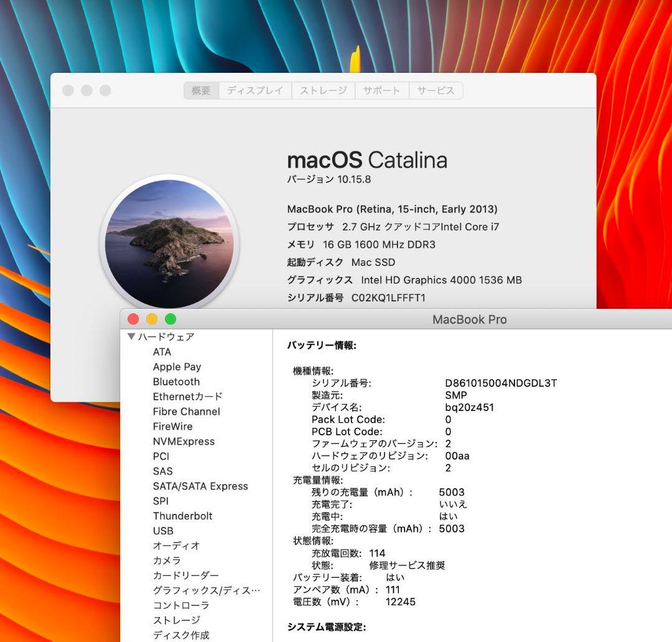Screen dimensions: 672x642
Task: Click memory value 16 GB 1600 MHz DDR3
Action: pyautogui.click(x=379, y=245)
